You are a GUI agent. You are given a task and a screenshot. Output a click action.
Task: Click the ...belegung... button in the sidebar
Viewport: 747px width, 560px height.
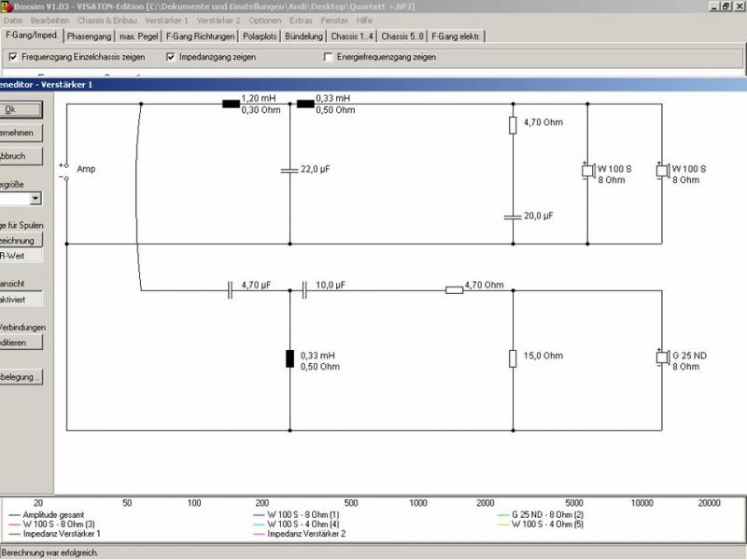21,377
